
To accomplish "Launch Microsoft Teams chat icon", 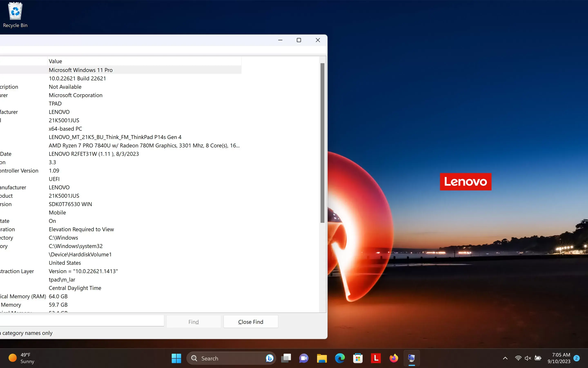I will point(304,358).
